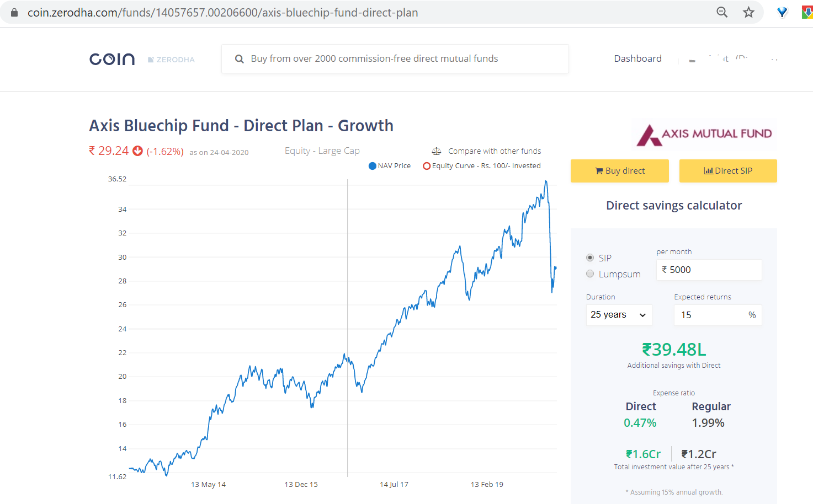Click the browser zoom magnifier icon
This screenshot has height=504, width=813.
pos(722,12)
